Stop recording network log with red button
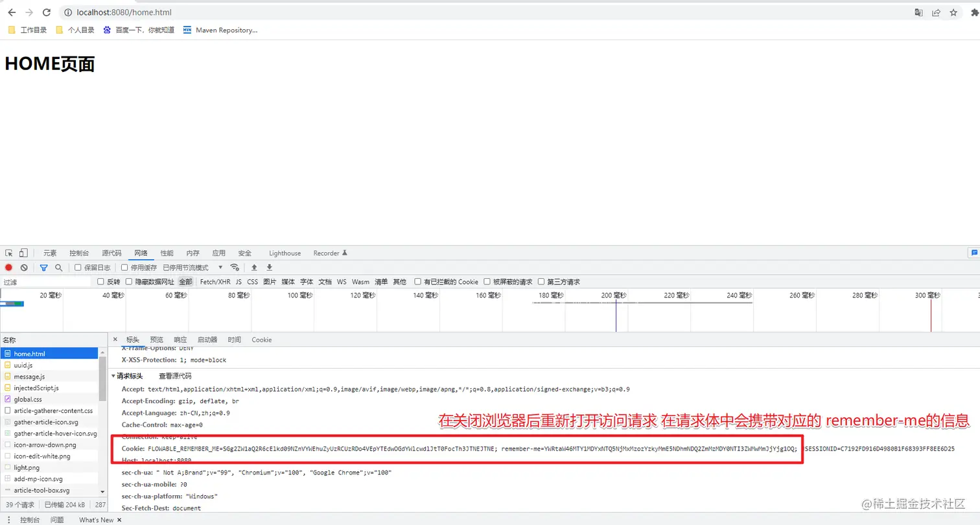 pos(9,268)
